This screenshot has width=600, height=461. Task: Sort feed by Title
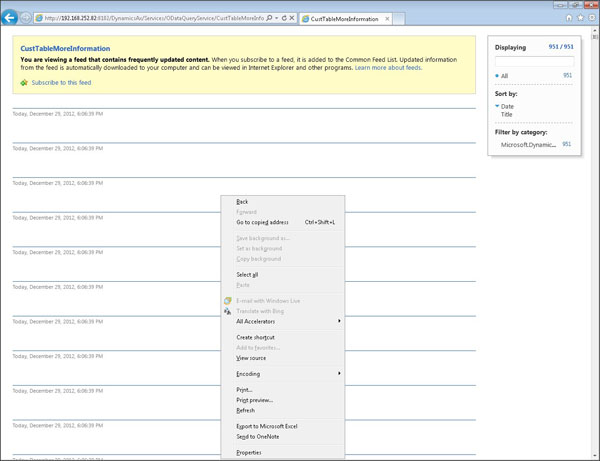[x=506, y=114]
